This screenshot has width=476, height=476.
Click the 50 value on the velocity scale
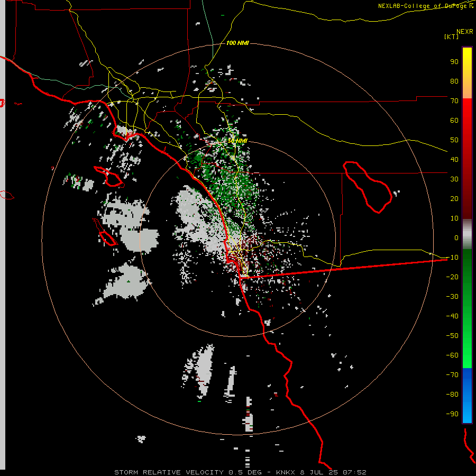coord(454,140)
